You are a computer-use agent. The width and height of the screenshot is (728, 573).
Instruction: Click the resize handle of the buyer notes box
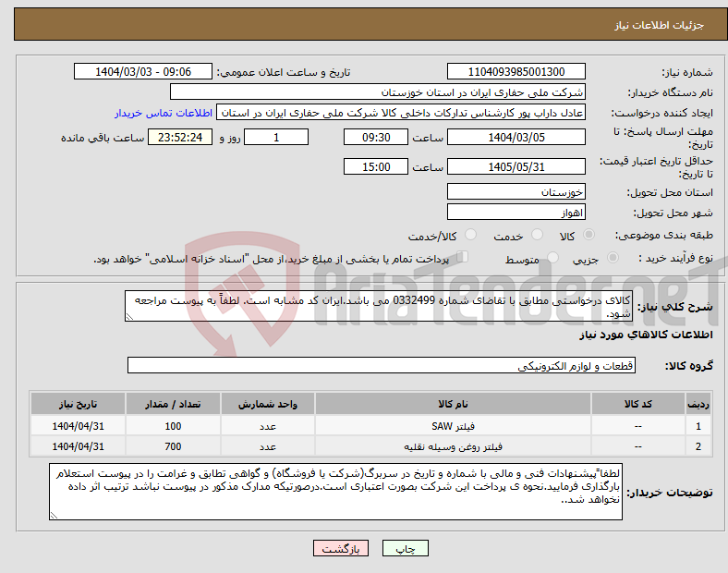54,516
